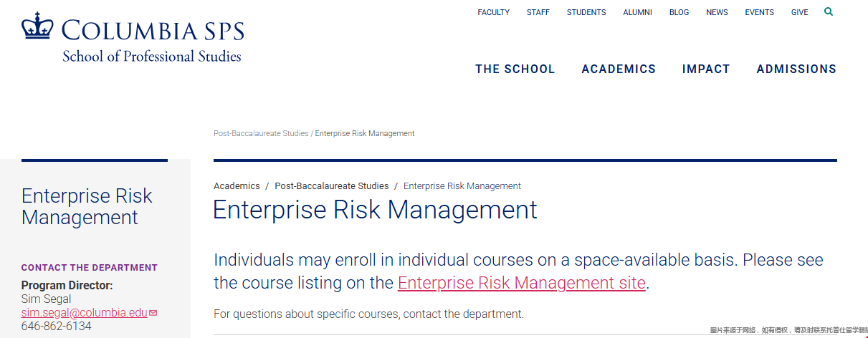Screen dimensions: 868x338
Task: Open the Enterprise Risk Management sidebar heading
Action: point(87,206)
